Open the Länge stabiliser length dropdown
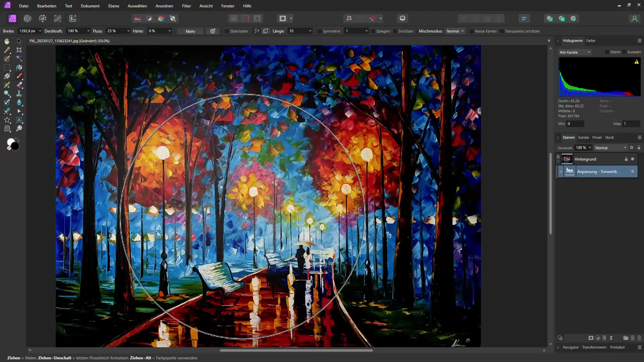The image size is (644, 362). point(310,31)
